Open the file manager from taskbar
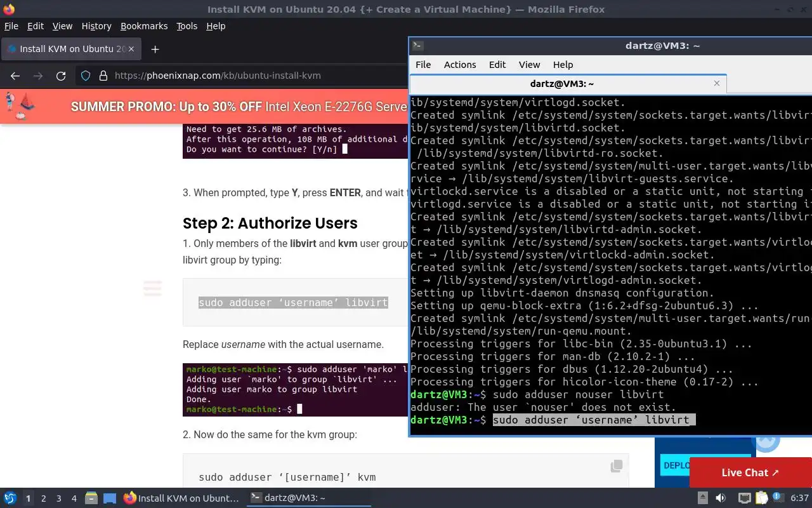812x508 pixels. 91,498
